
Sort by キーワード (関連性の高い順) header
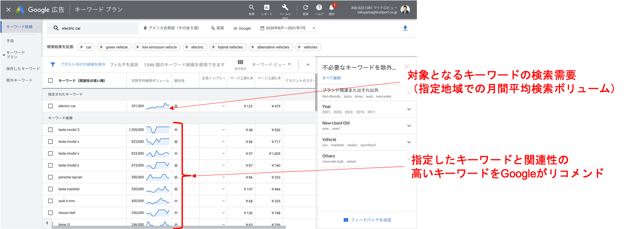82,81
